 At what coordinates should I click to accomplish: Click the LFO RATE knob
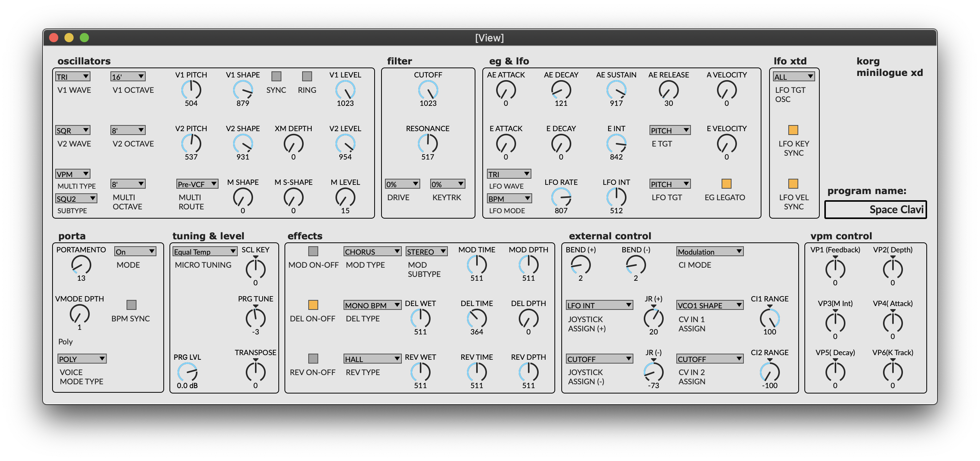pyautogui.click(x=561, y=198)
